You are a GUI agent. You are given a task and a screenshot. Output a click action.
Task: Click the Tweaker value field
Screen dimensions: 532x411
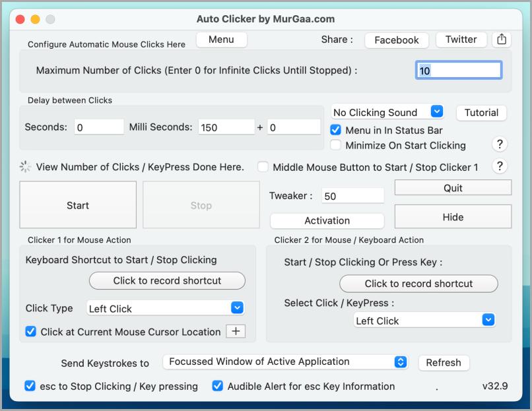point(352,196)
